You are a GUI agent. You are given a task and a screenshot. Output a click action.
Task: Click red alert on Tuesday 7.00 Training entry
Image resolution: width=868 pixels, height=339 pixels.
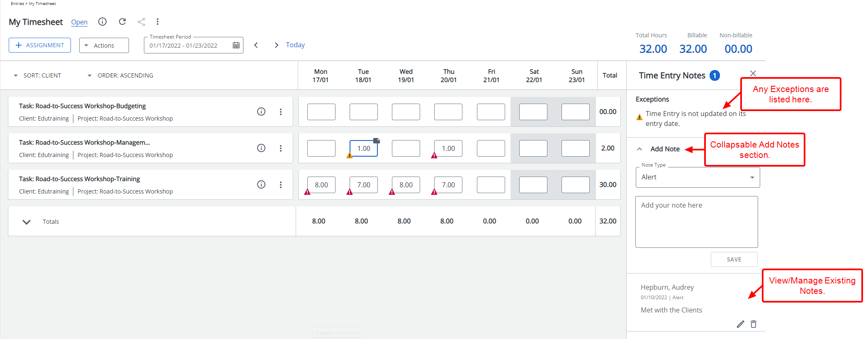coord(350,192)
